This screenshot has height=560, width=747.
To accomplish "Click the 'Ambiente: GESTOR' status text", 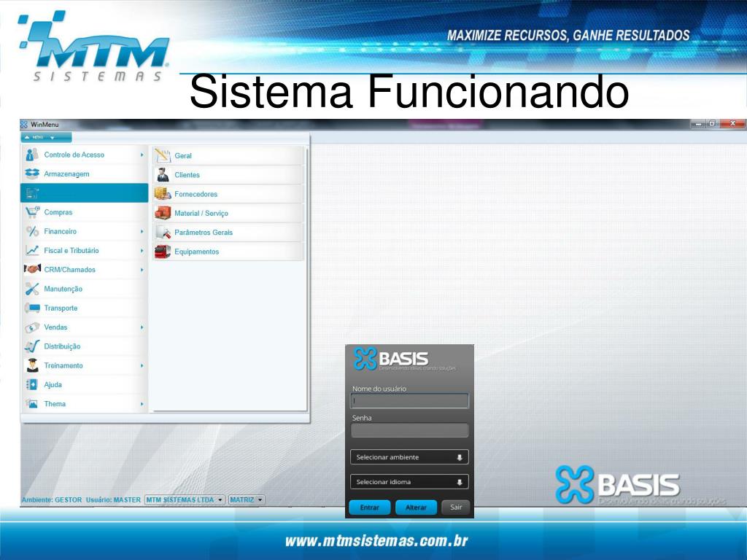I will click(x=52, y=500).
